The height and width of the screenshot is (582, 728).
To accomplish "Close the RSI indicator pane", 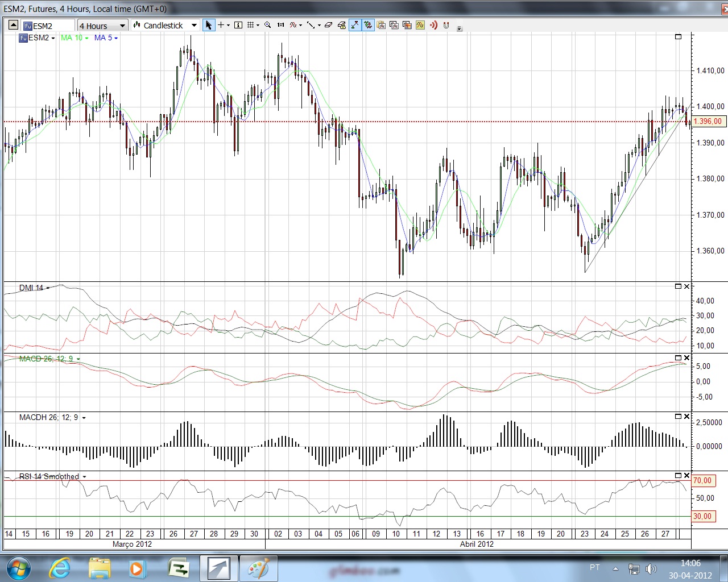I will coord(686,475).
